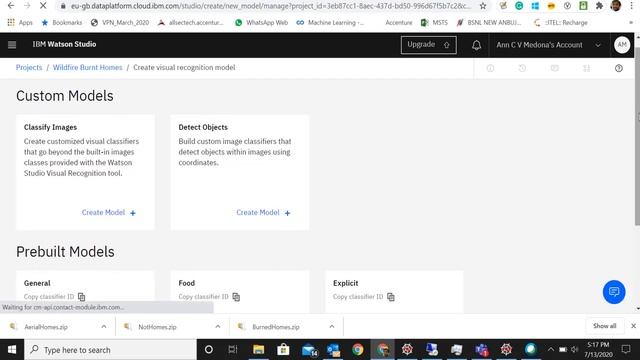Click the AM user avatar
This screenshot has height=360, width=640.
(622, 45)
